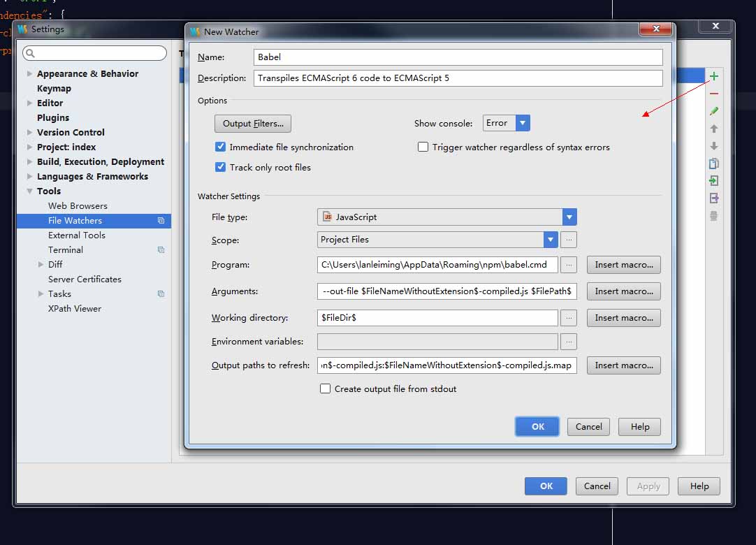Select Plugins in settings tree

[53, 117]
